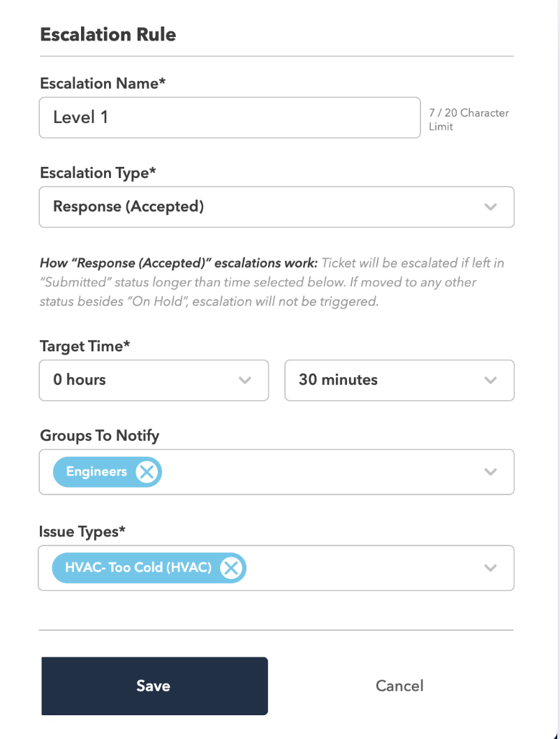Open the Response (Accepted) type dropdown

pos(277,207)
